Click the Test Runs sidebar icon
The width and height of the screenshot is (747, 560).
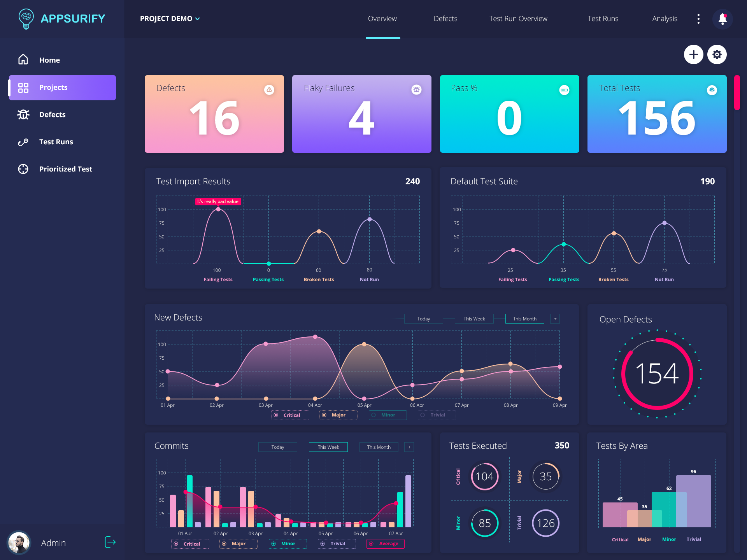(x=23, y=142)
